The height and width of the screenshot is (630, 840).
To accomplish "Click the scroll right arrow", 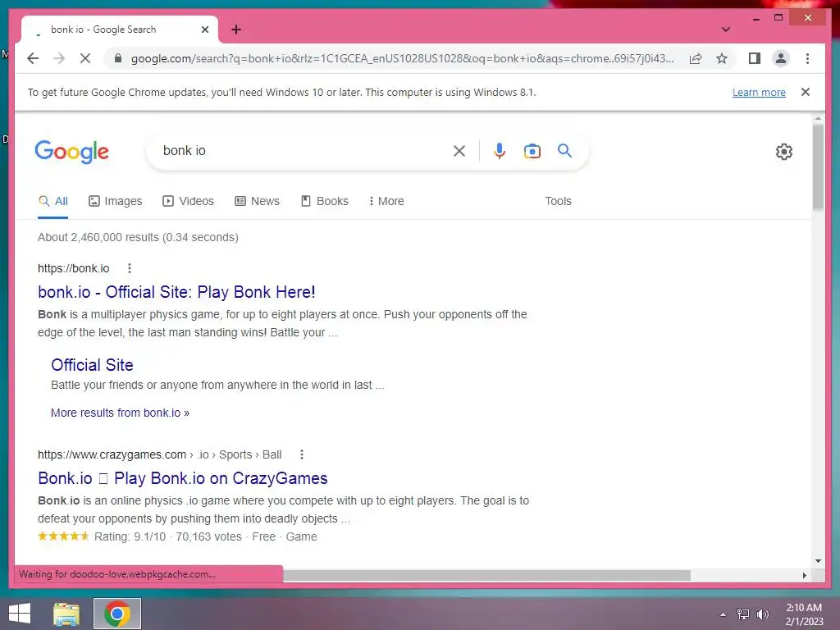I will pyautogui.click(x=804, y=575).
